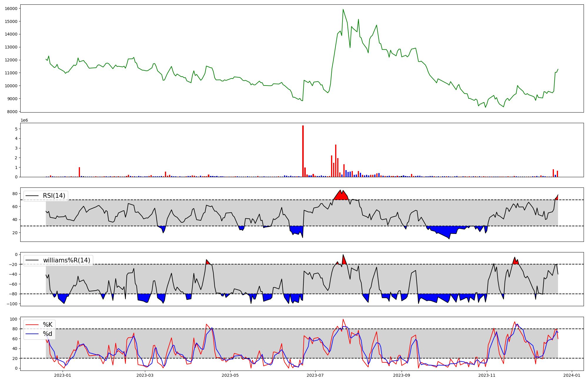
Task: Click the tallest red volume bar
Action: point(303,151)
